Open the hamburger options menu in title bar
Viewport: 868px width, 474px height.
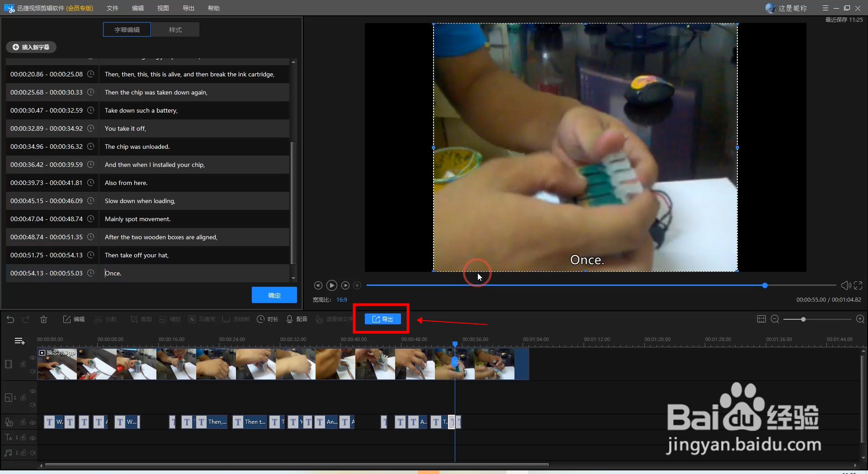tap(826, 8)
